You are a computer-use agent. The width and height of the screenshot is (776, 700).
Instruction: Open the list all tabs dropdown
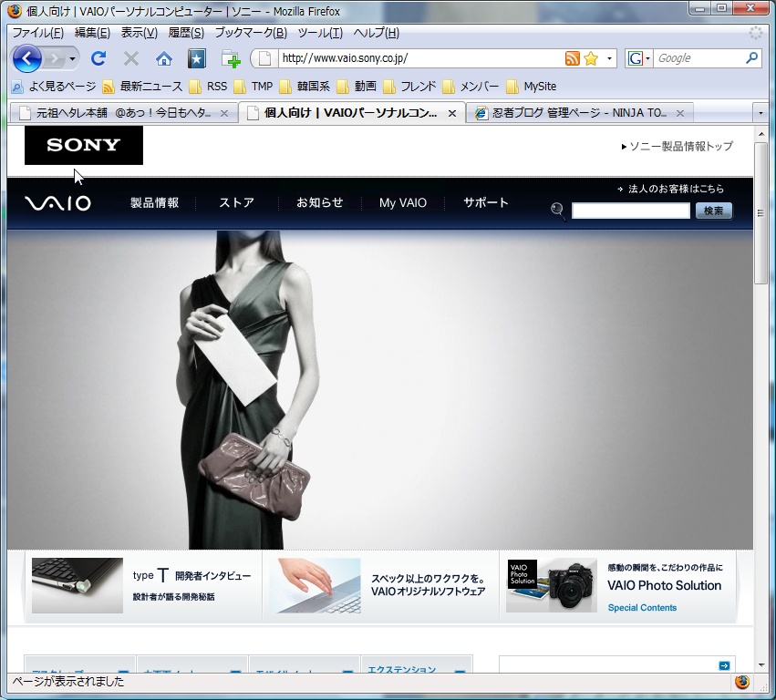760,113
